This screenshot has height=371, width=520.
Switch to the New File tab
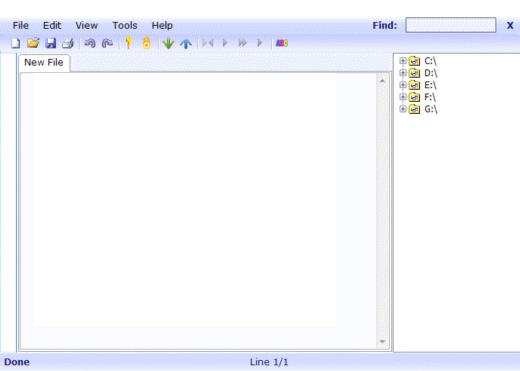44,62
